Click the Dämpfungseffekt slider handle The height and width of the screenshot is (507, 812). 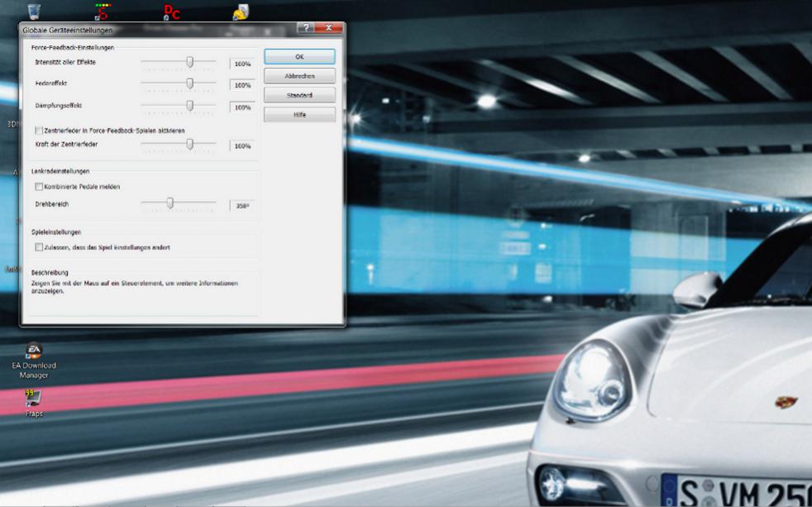click(x=190, y=106)
